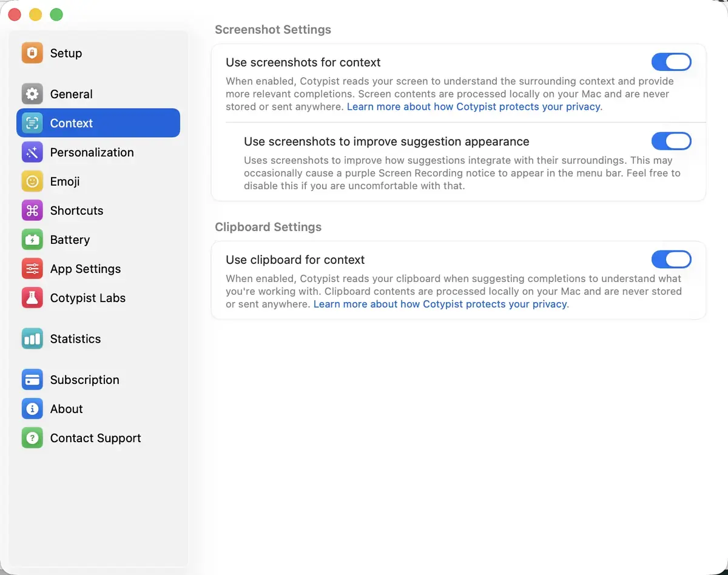Go to General settings label
728x575 pixels.
tap(72, 94)
